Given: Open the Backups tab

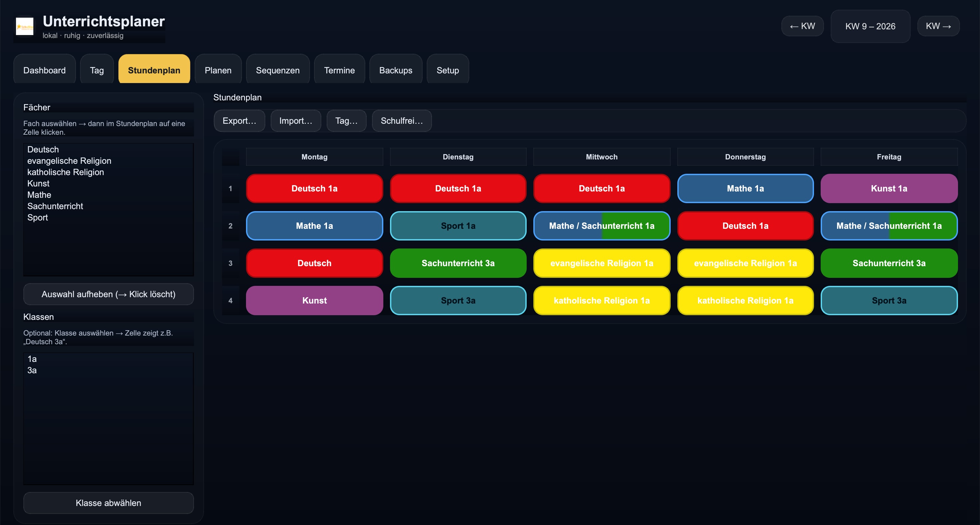Looking at the screenshot, I should pos(395,70).
